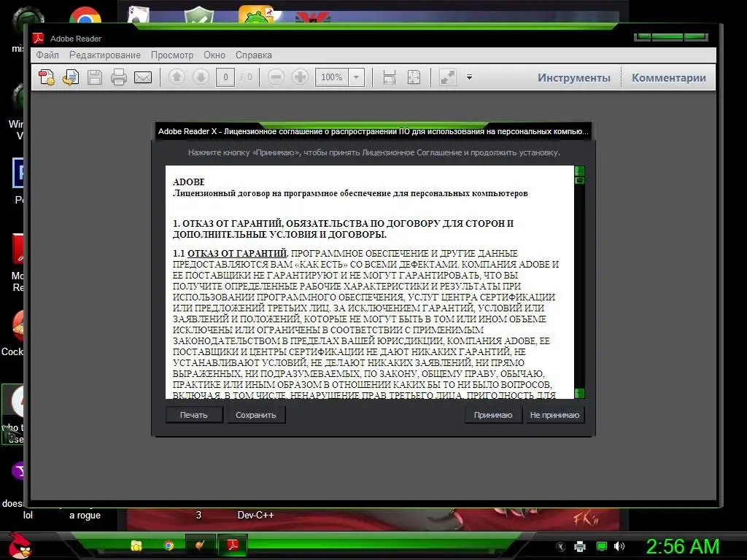Click the Dev-C++ desktop icon label
Image resolution: width=747 pixels, height=560 pixels.
(256, 516)
